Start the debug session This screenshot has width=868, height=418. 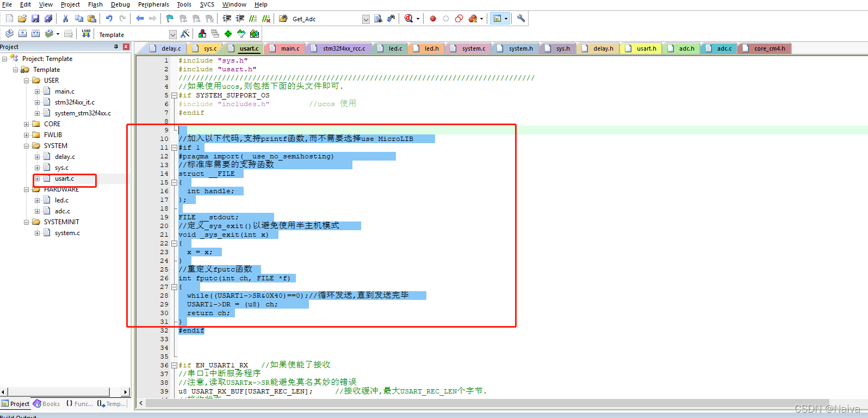point(409,19)
